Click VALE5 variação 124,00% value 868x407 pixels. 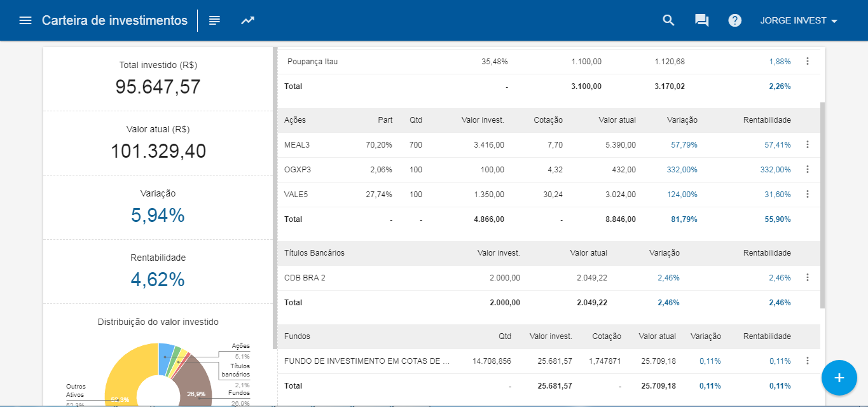pyautogui.click(x=682, y=195)
